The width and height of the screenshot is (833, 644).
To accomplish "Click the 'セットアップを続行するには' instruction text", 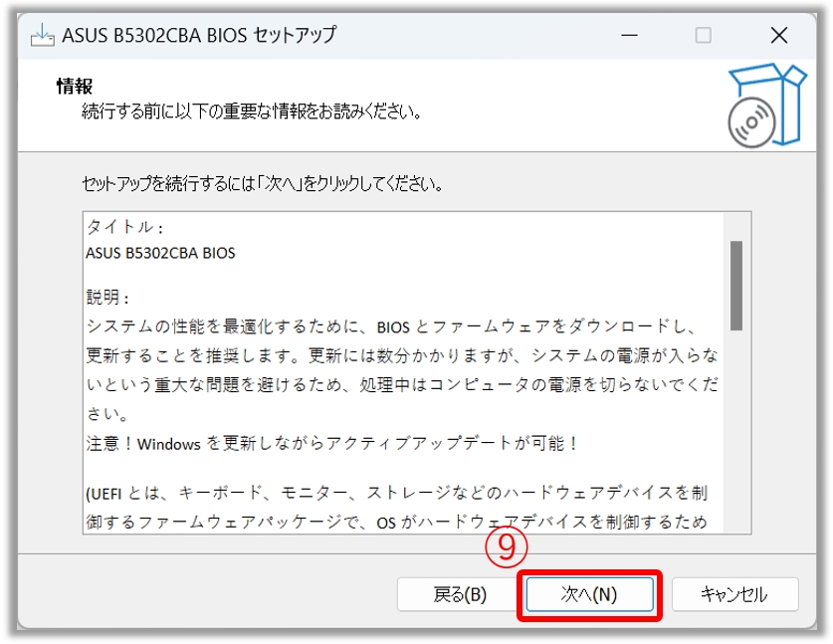I will click(x=263, y=184).
